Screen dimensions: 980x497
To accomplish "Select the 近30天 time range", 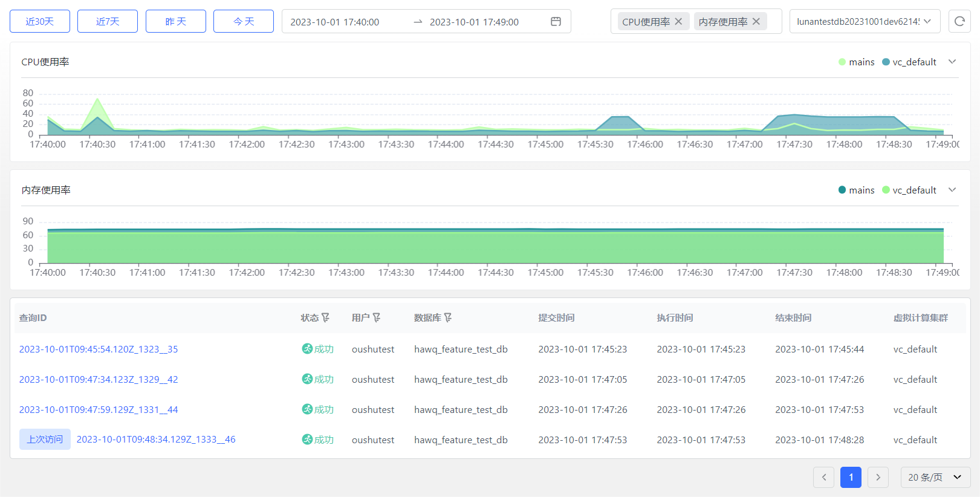I will click(x=40, y=22).
